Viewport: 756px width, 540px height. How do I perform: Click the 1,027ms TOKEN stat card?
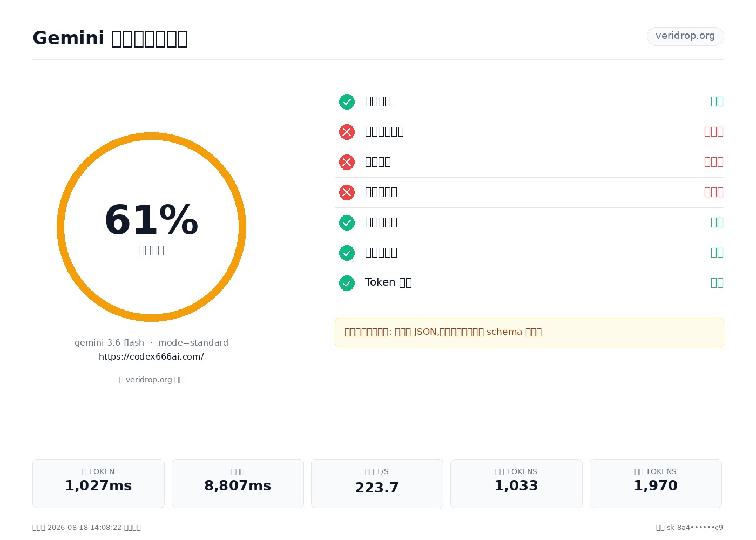pyautogui.click(x=98, y=483)
